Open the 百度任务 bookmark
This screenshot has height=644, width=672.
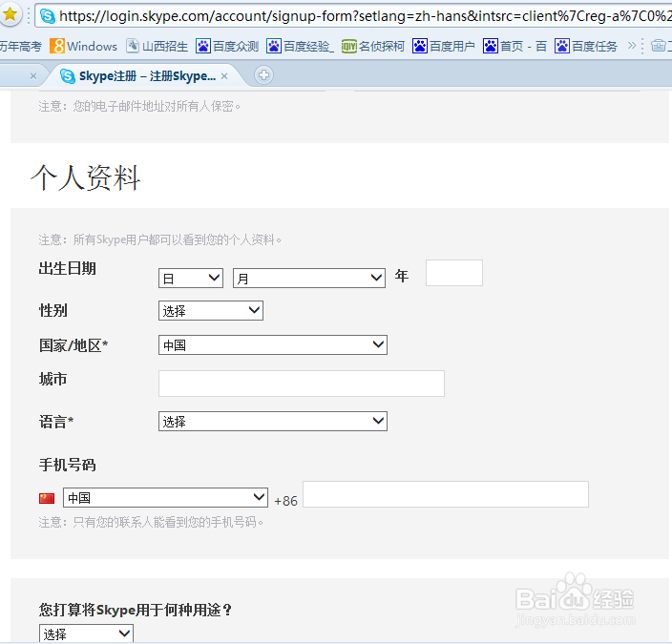point(586,46)
